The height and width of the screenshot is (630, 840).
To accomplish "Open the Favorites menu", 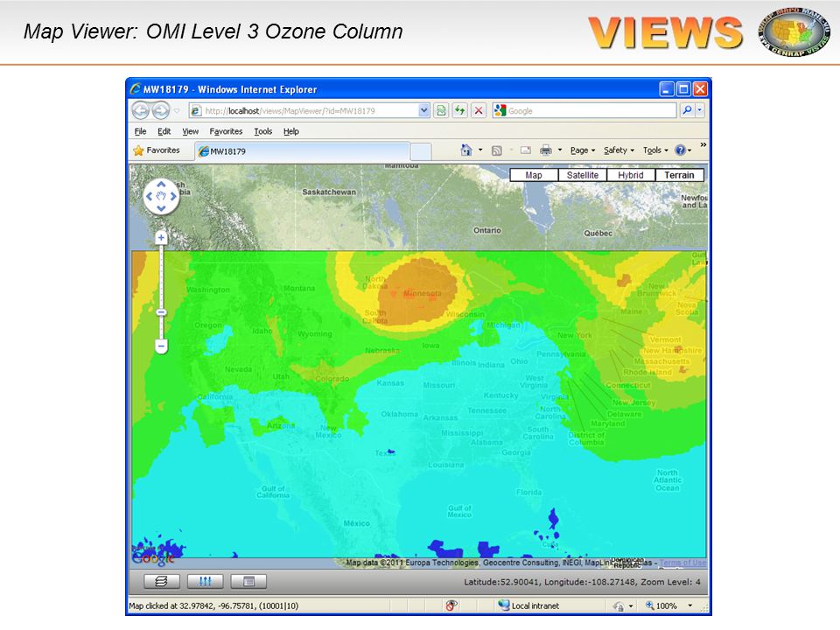I will 226,131.
